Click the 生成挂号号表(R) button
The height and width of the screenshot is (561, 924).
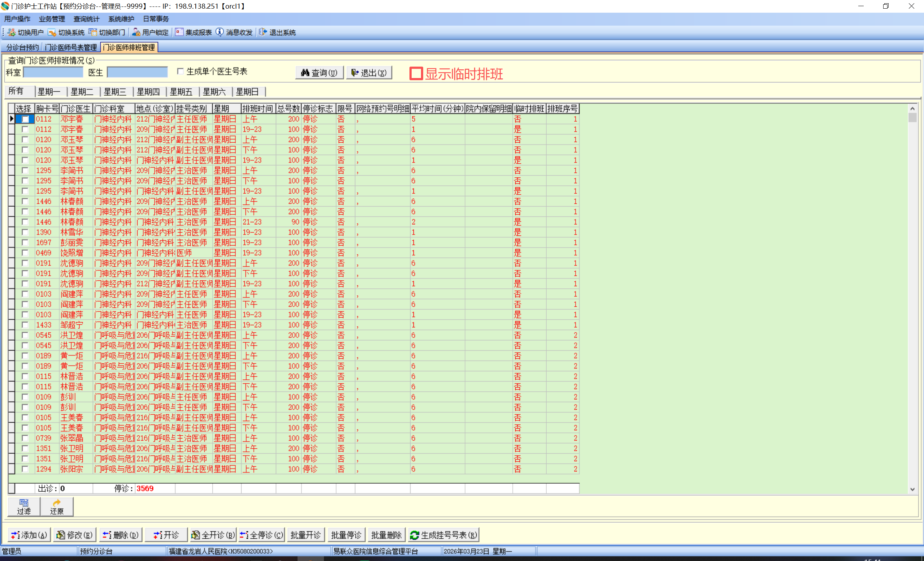pyautogui.click(x=444, y=535)
